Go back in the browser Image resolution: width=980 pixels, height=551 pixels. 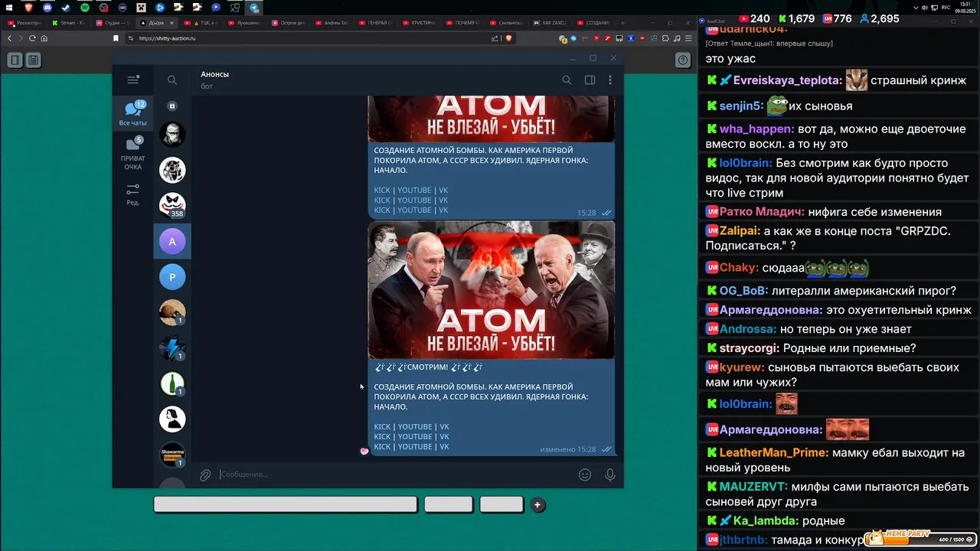(x=9, y=38)
